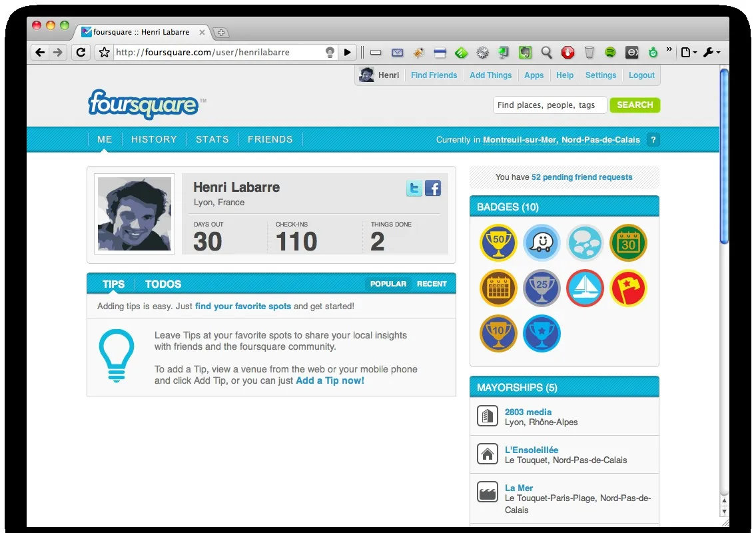
Task: Open the smiling speech bubble badge
Action: pos(542,243)
